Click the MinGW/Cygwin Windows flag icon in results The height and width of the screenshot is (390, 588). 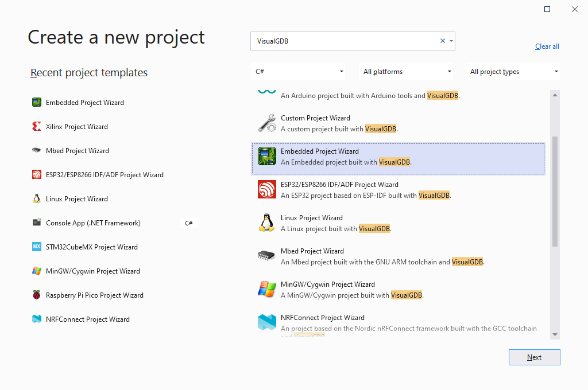coord(266,289)
